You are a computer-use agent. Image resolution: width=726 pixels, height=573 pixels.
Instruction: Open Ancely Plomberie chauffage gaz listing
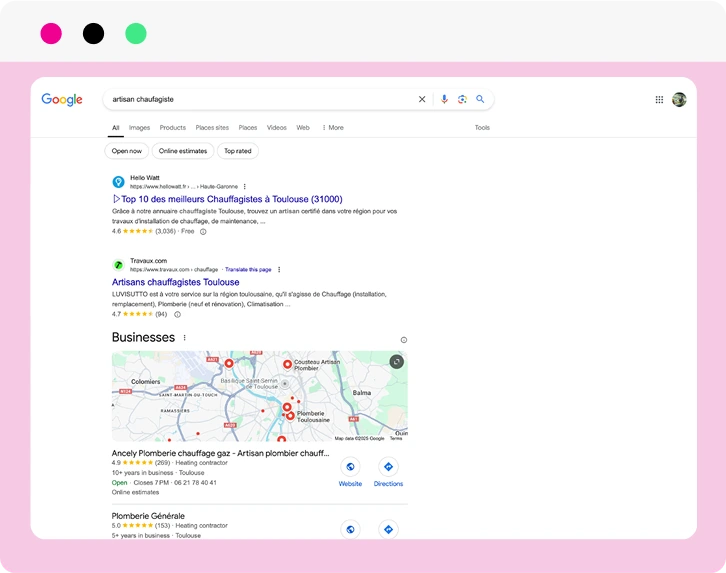[x=220, y=453]
